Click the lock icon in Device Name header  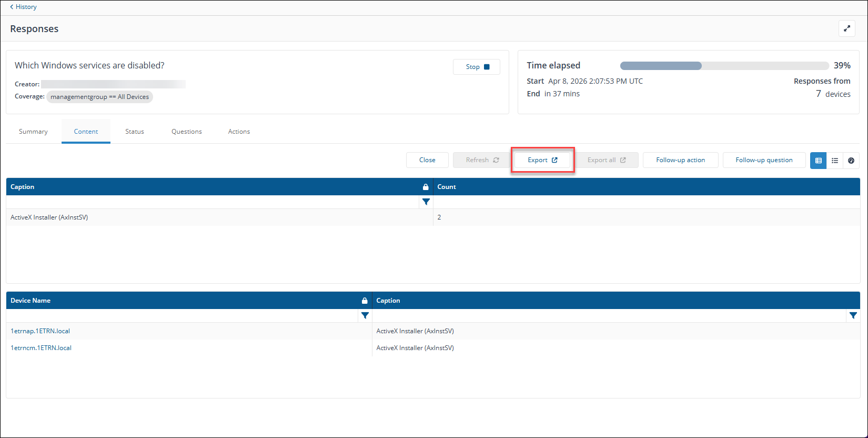coord(365,301)
